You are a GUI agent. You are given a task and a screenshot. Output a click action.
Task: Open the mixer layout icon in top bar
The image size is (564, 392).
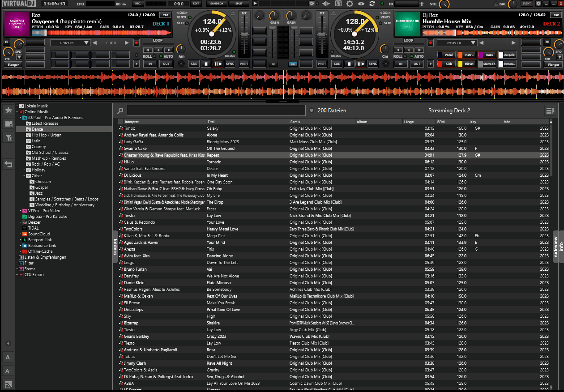[338, 4]
